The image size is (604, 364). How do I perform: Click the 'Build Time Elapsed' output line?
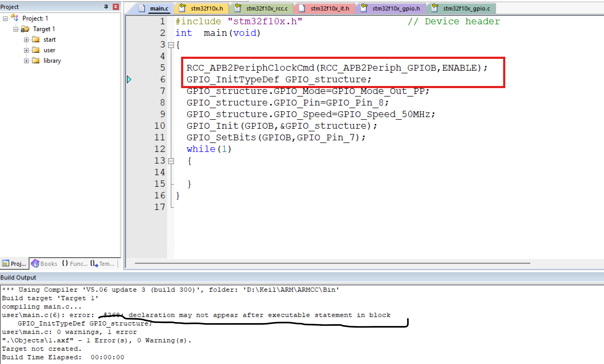[63, 357]
